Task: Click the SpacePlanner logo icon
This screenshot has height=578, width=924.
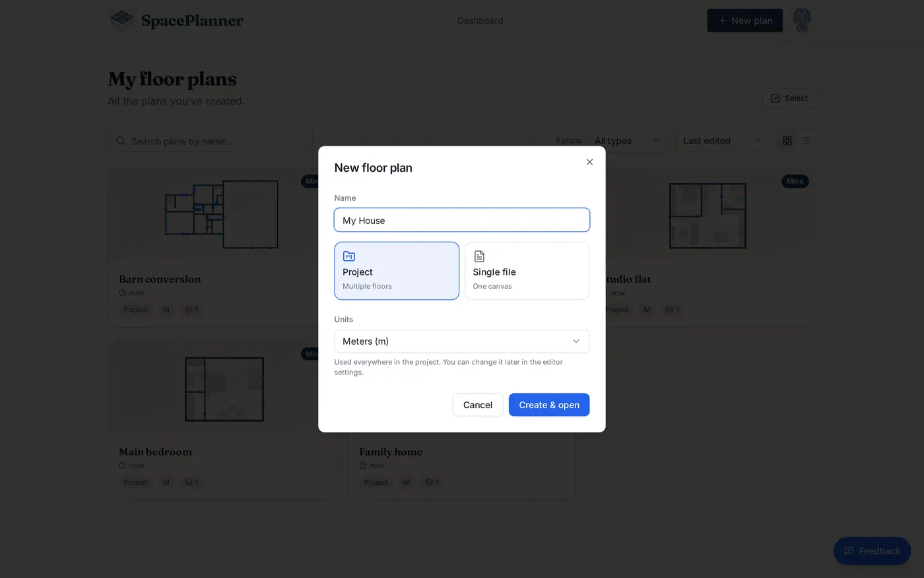Action: tap(122, 20)
